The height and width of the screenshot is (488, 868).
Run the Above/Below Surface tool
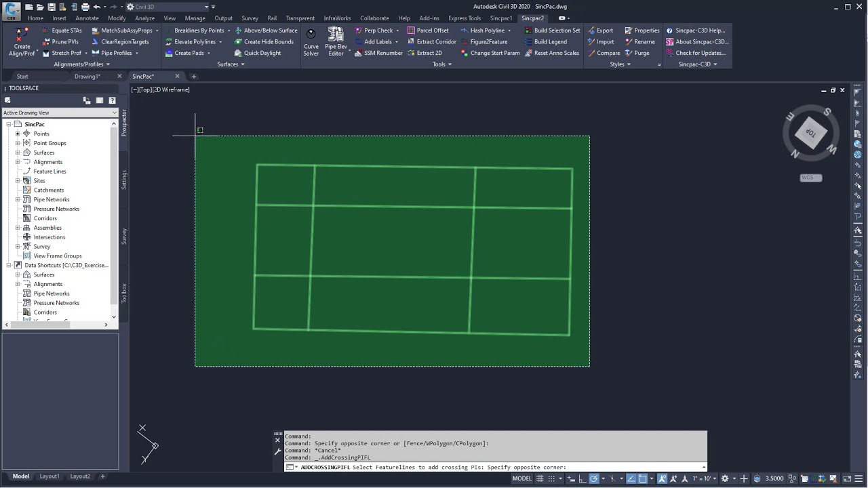[266, 30]
